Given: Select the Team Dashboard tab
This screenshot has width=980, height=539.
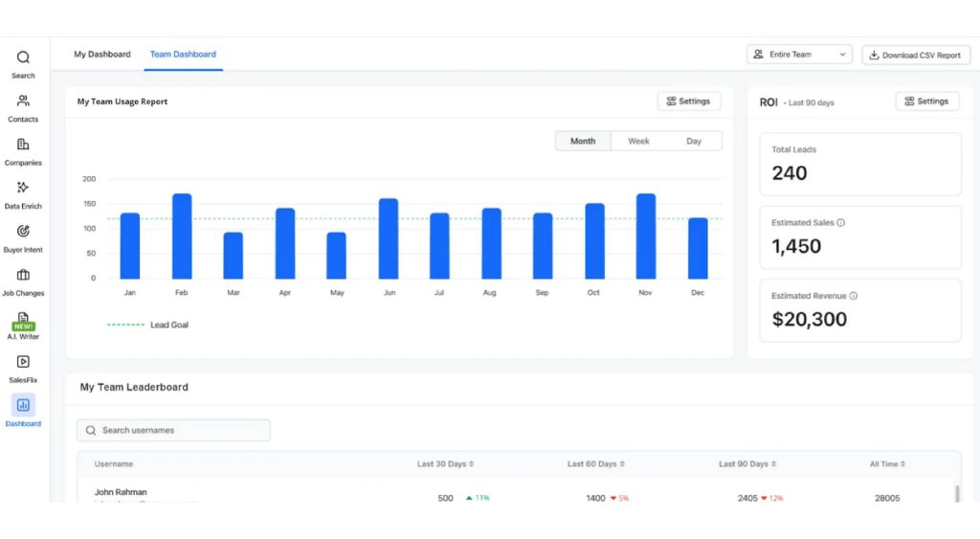Looking at the screenshot, I should click(x=183, y=55).
